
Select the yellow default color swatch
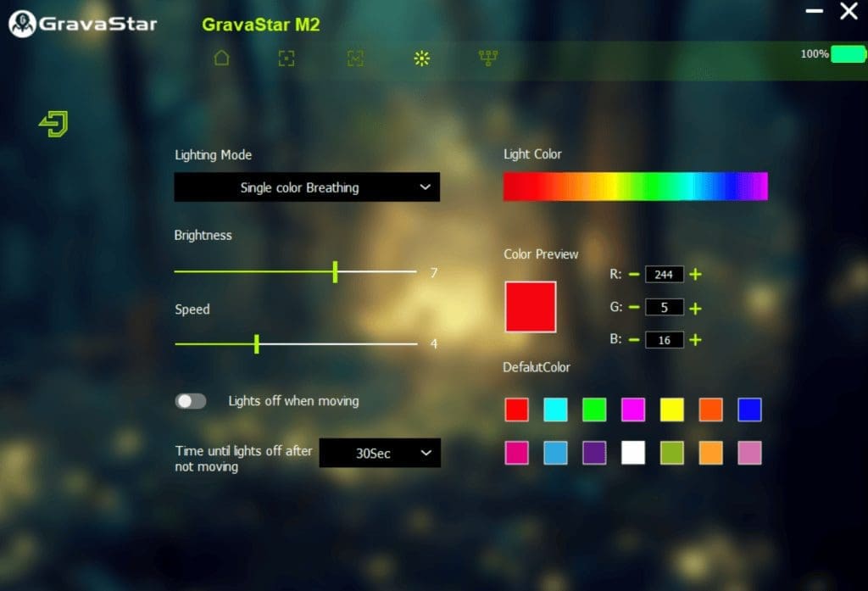[x=671, y=410]
